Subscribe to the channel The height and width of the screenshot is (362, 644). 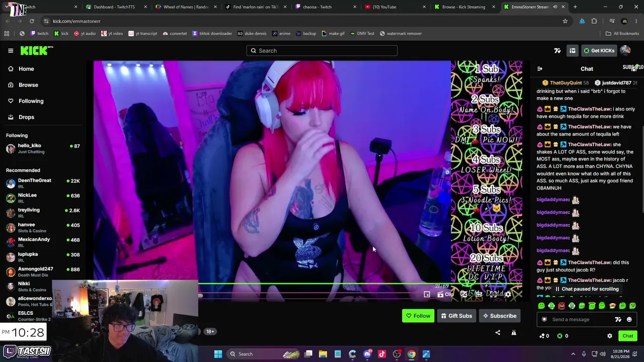tap(500, 316)
